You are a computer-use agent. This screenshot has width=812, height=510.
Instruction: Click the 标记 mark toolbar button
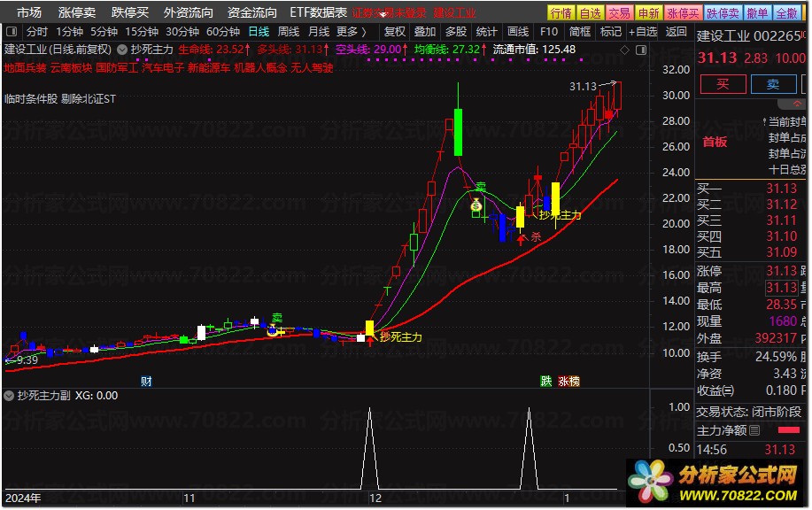click(611, 32)
